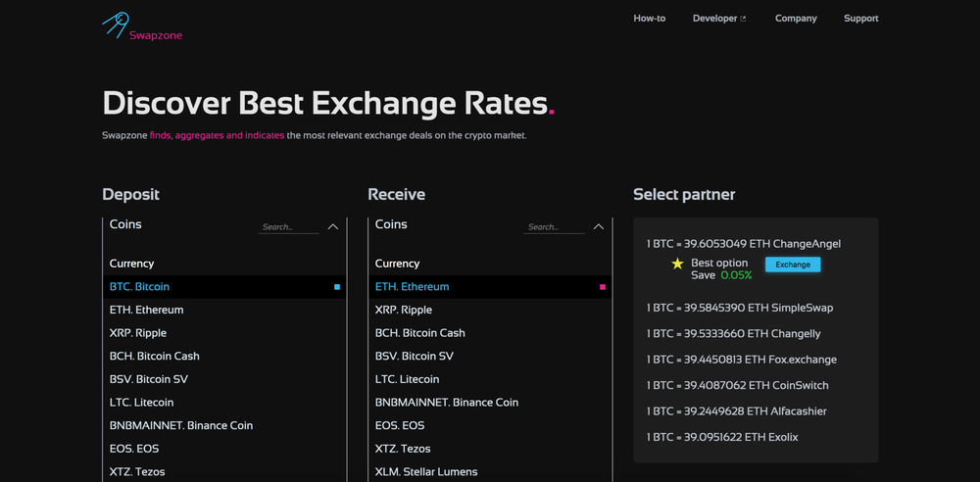
Task: Click the Receive Coins header label
Action: pos(391,224)
